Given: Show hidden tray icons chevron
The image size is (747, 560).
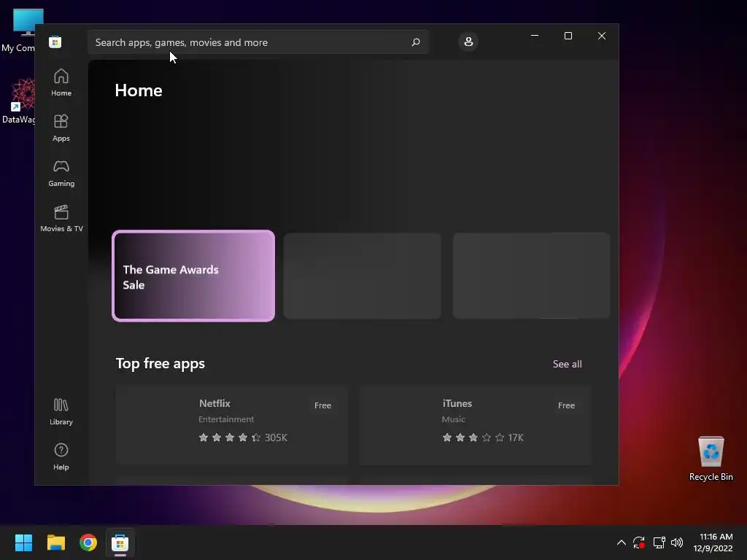Looking at the screenshot, I should pyautogui.click(x=622, y=542).
